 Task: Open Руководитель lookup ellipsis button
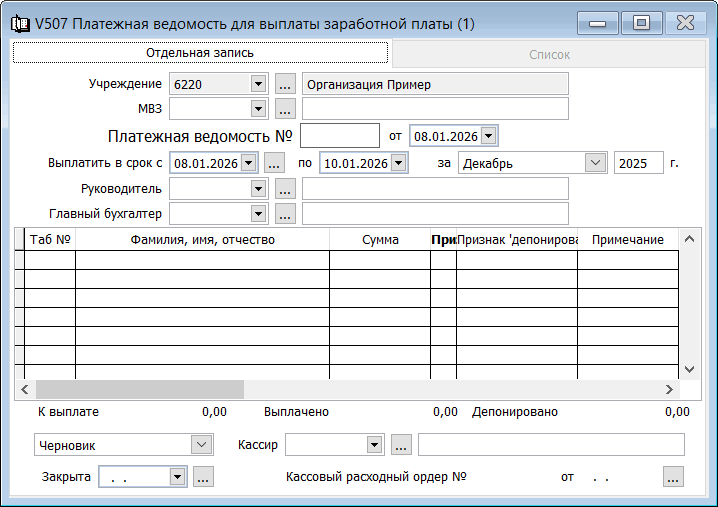(285, 188)
